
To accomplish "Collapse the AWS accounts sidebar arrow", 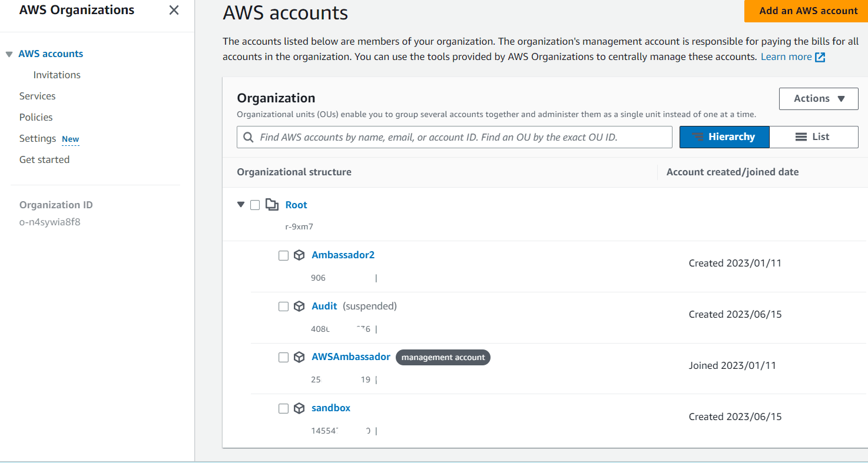I will (x=9, y=54).
